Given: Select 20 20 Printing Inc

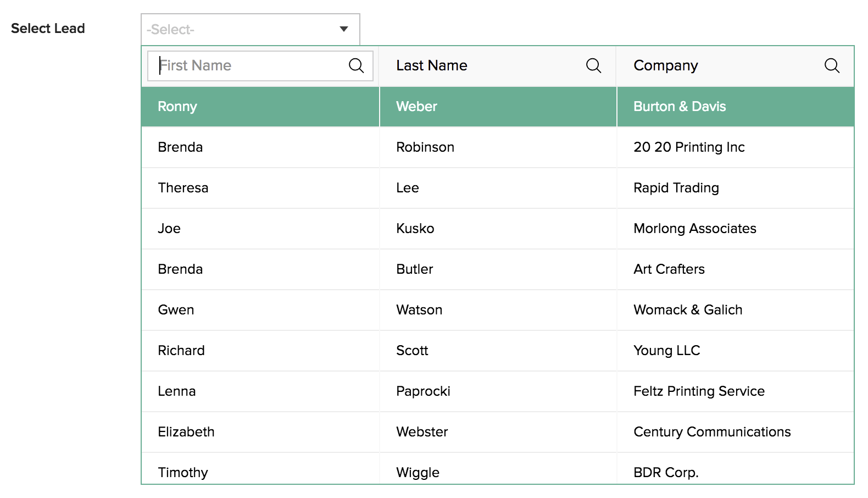Looking at the screenshot, I should point(689,147).
